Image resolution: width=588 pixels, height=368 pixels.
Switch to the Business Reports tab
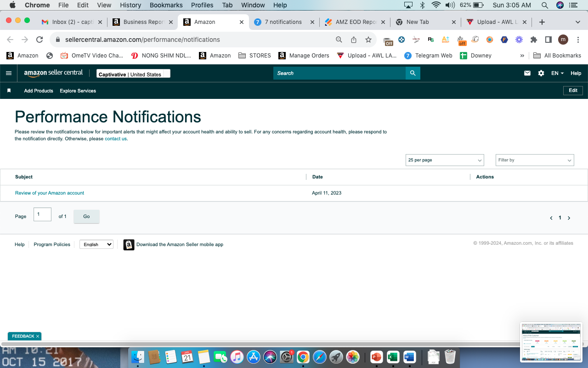pos(143,22)
